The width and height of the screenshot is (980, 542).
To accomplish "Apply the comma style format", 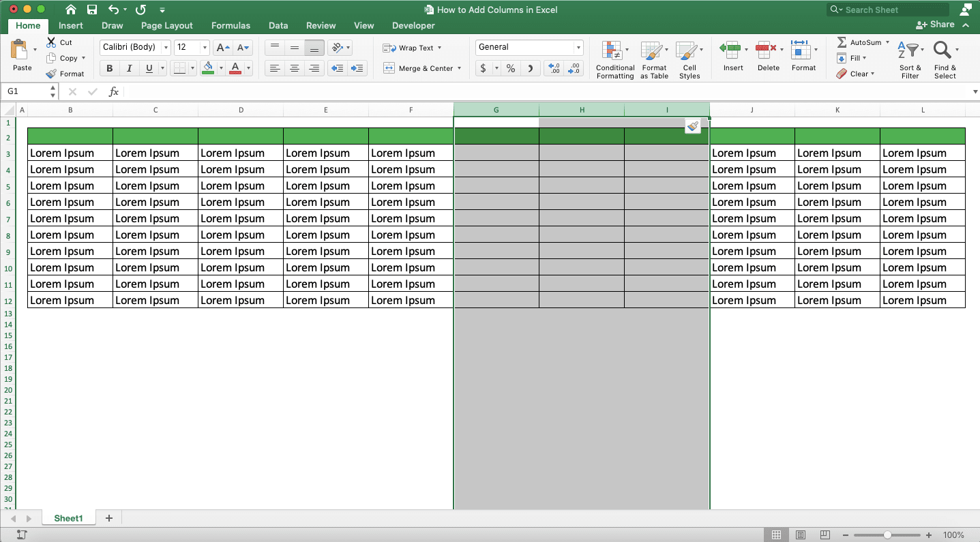I will pyautogui.click(x=530, y=68).
